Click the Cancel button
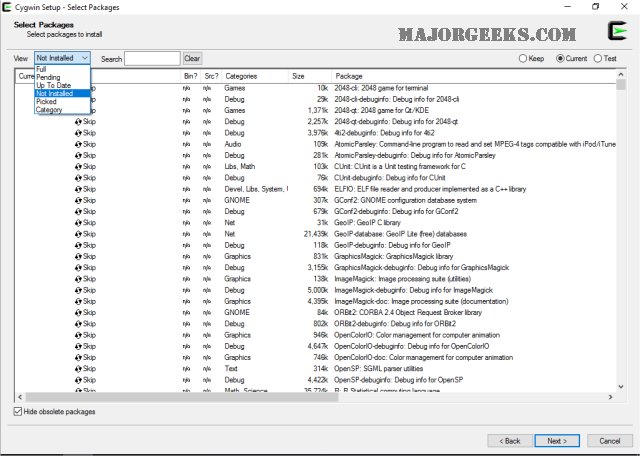 click(610, 441)
